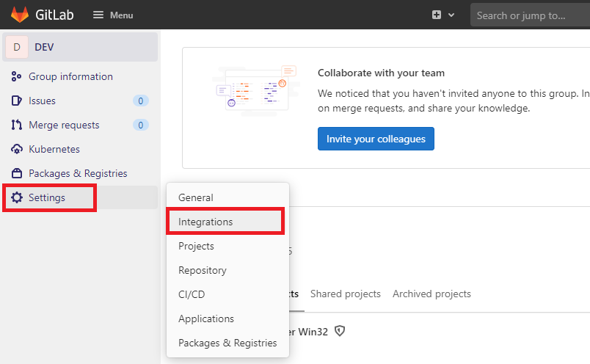Click the Invite your colleagues button
The width and height of the screenshot is (590, 364).
point(376,139)
